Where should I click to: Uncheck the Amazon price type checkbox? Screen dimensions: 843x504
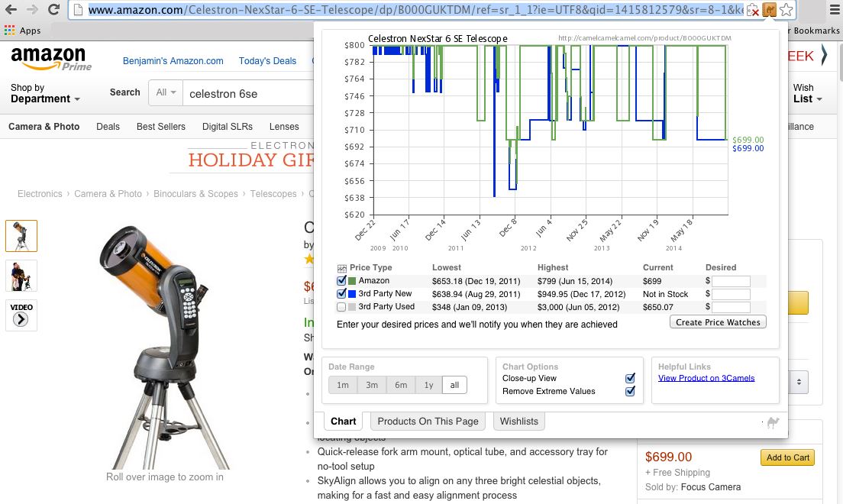(341, 281)
